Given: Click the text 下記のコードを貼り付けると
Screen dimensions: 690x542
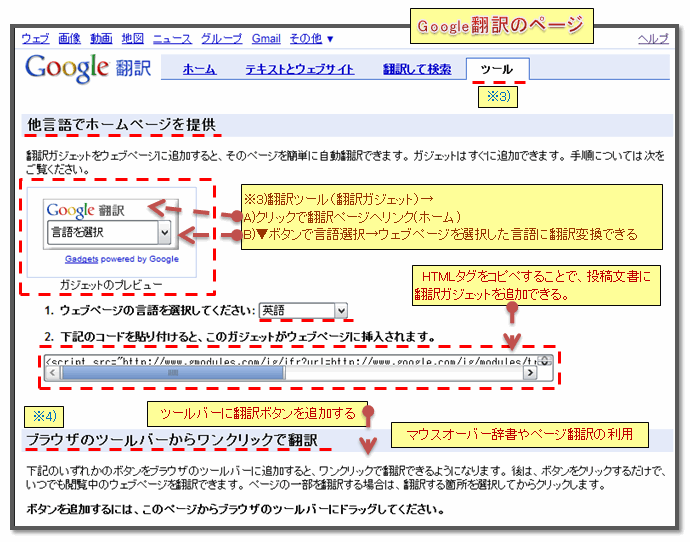Looking at the screenshot, I should pyautogui.click(x=131, y=337).
